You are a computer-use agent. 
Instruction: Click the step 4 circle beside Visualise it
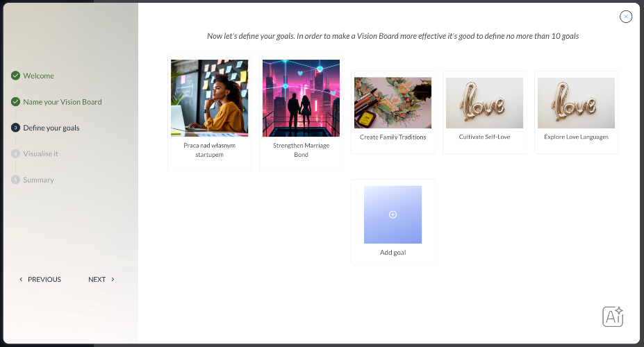click(15, 154)
